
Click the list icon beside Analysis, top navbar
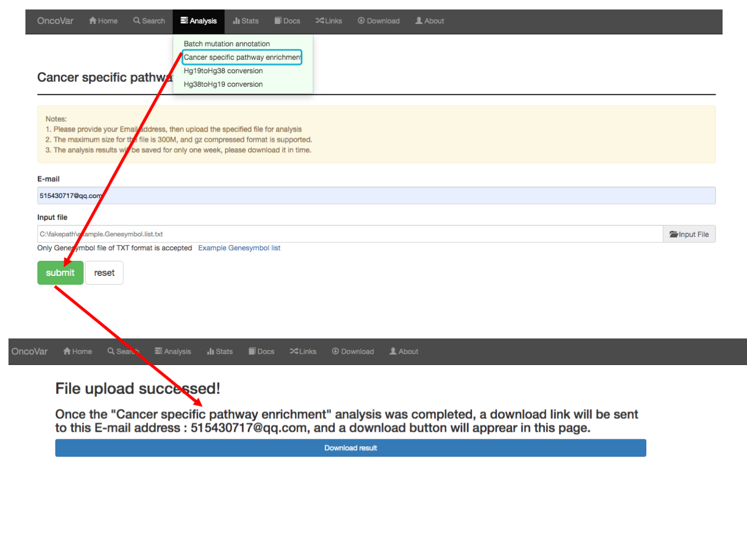[x=184, y=20]
